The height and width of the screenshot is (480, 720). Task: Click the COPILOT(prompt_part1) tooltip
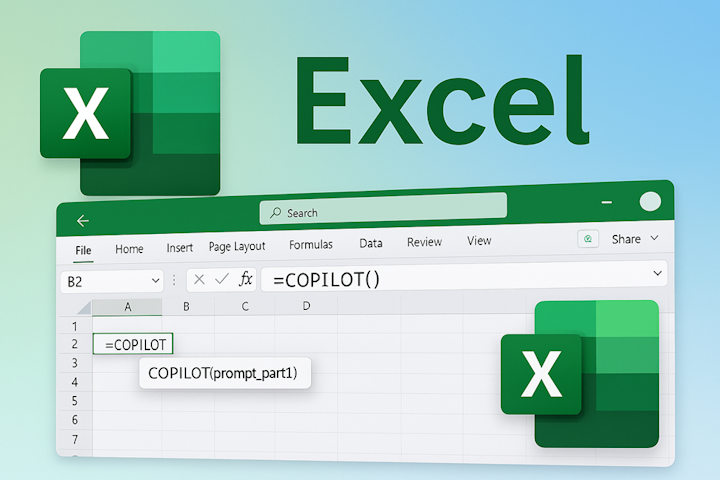click(225, 373)
